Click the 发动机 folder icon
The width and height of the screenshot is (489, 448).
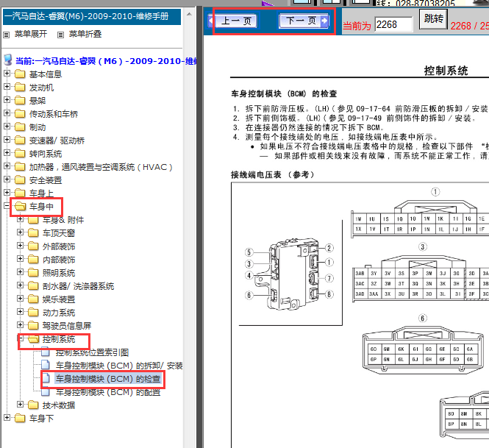click(x=20, y=88)
